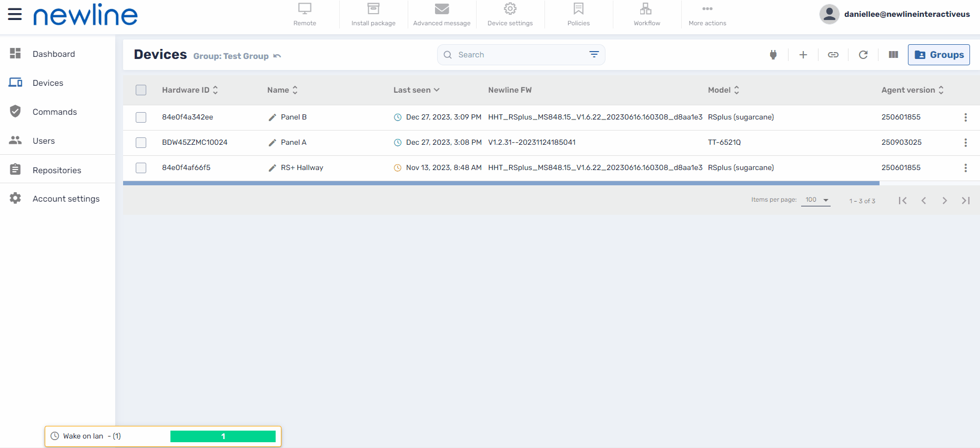Open row menu for device BDW45ZZMC10024

point(965,143)
